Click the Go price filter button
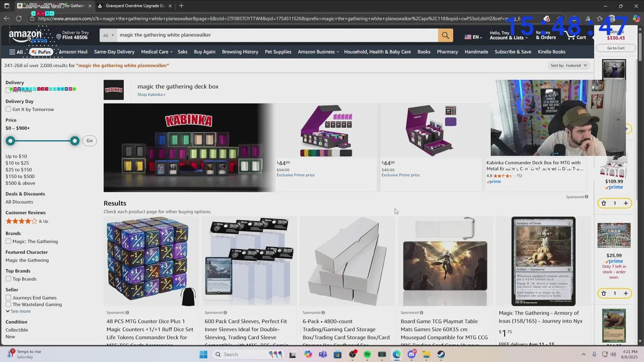Screen dimensions: 644x362 pos(90,141)
